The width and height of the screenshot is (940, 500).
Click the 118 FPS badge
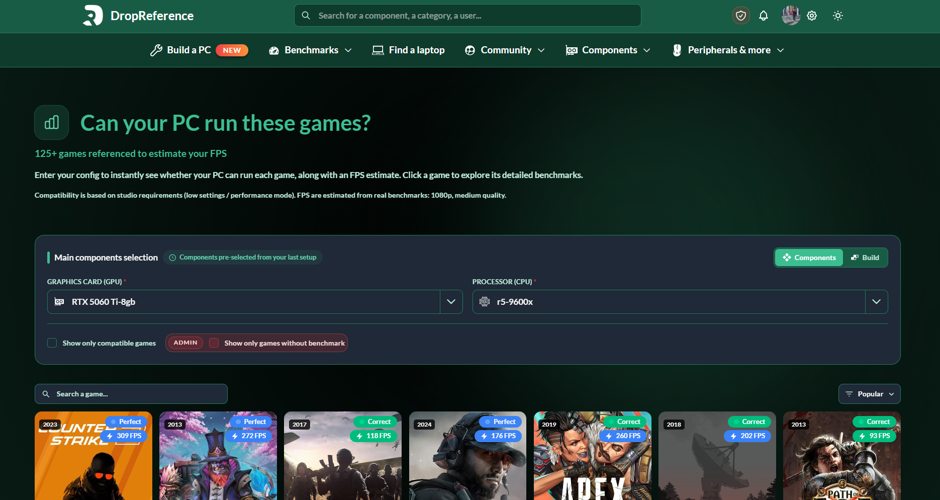[373, 436]
